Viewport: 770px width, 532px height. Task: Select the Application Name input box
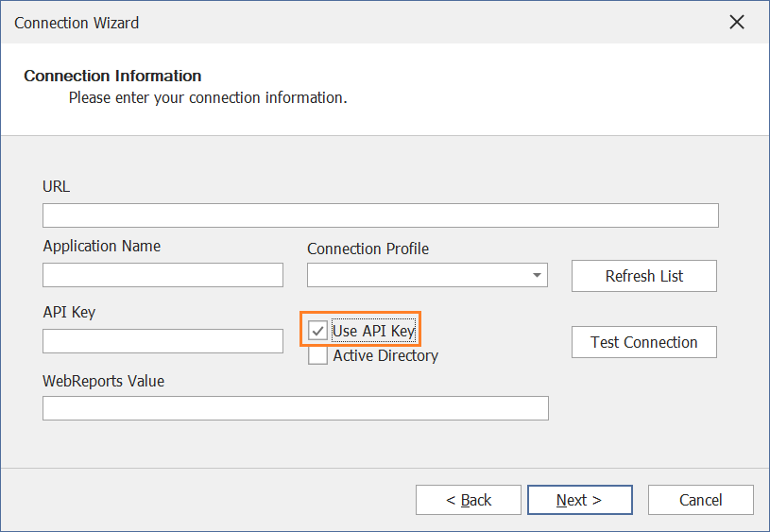click(x=163, y=275)
